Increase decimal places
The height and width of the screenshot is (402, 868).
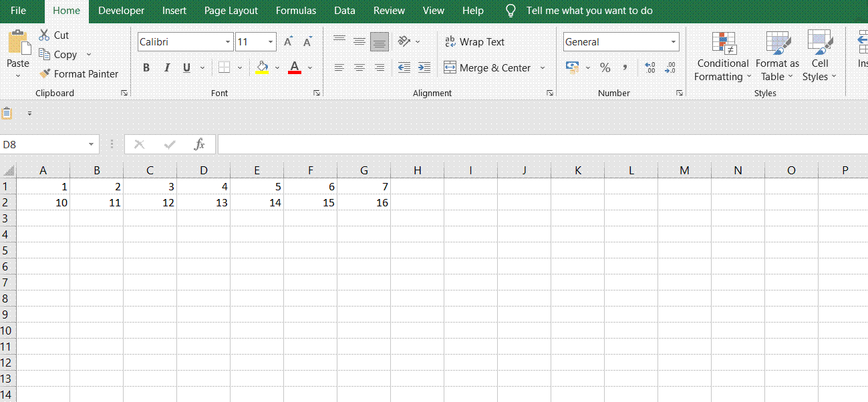click(x=649, y=67)
